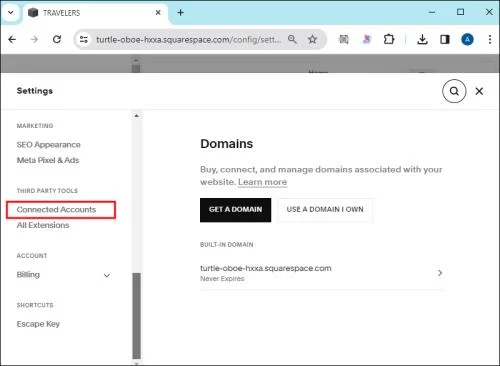This screenshot has width=500, height=366.
Task: Click the address bar URL field
Action: (x=188, y=40)
